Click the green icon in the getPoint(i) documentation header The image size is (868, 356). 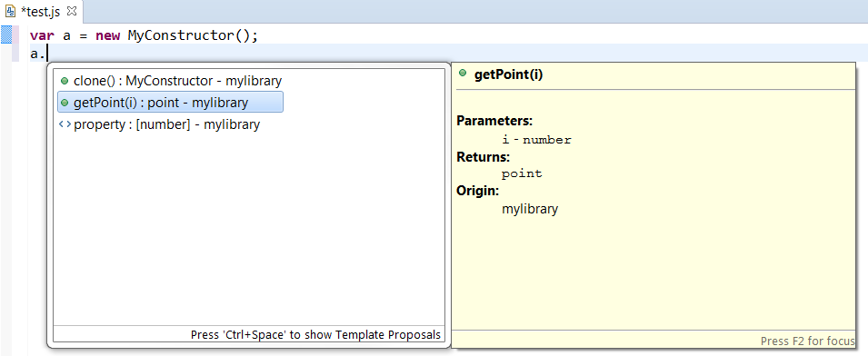pyautogui.click(x=463, y=74)
